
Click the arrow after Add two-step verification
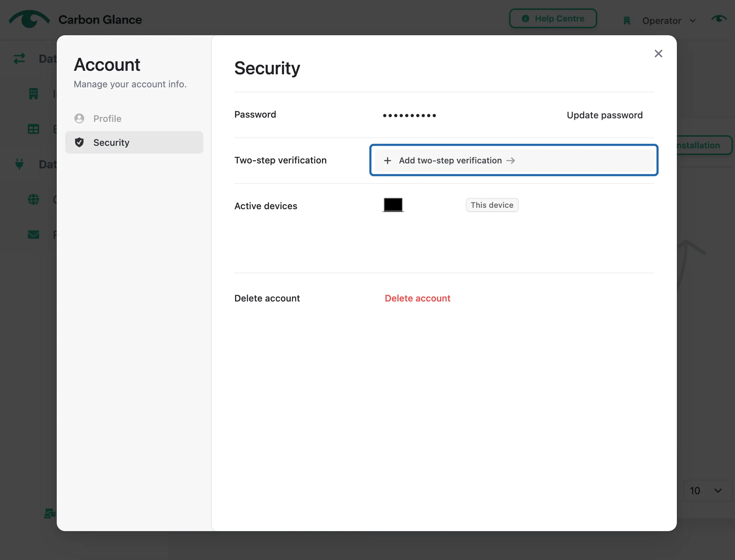click(x=511, y=161)
